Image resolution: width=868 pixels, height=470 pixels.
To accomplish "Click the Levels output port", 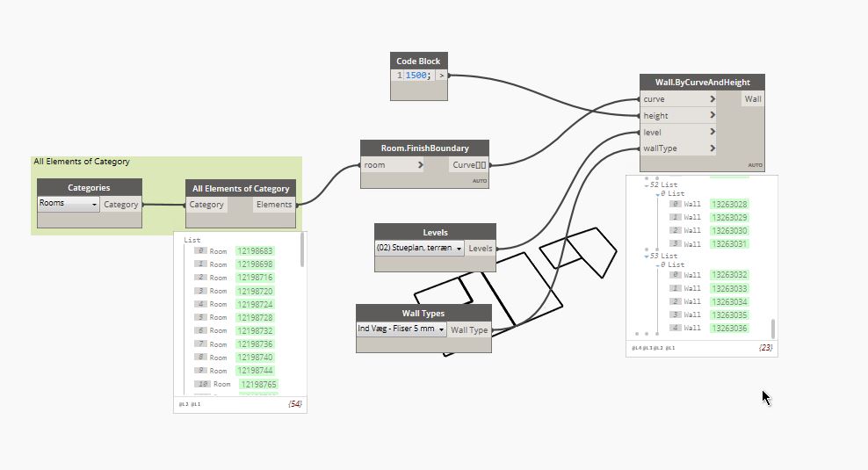I will [x=480, y=248].
